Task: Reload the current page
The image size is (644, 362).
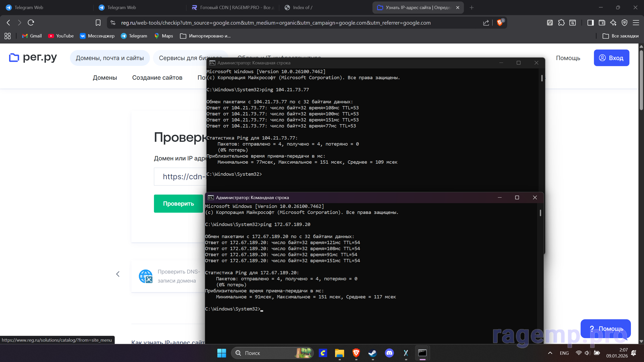Action: click(x=31, y=23)
